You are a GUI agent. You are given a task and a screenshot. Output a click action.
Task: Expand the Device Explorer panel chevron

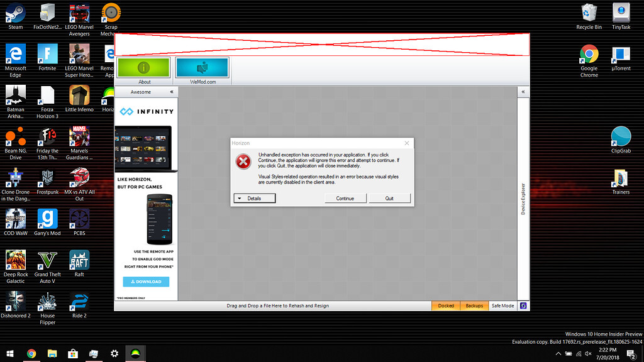click(523, 92)
